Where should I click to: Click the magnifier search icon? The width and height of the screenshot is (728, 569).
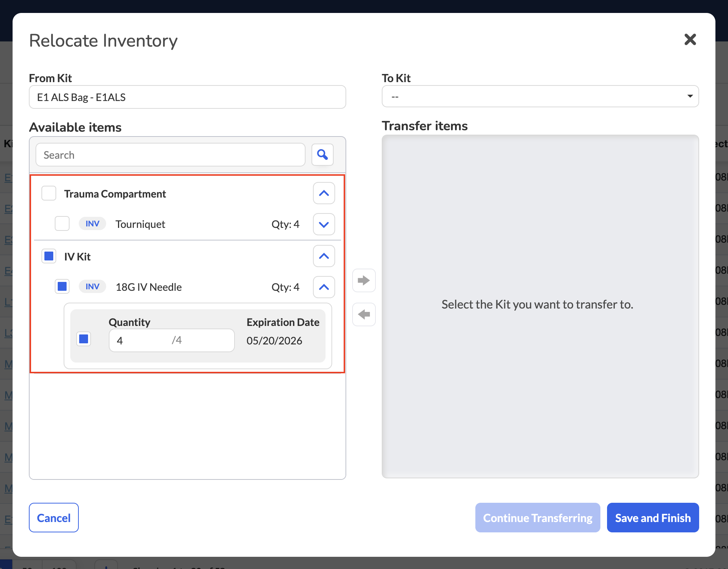point(323,155)
